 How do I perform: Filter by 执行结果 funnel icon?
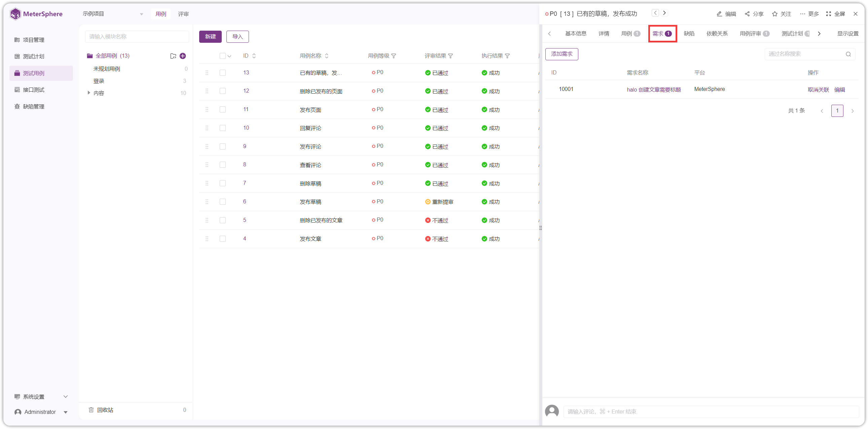[507, 56]
